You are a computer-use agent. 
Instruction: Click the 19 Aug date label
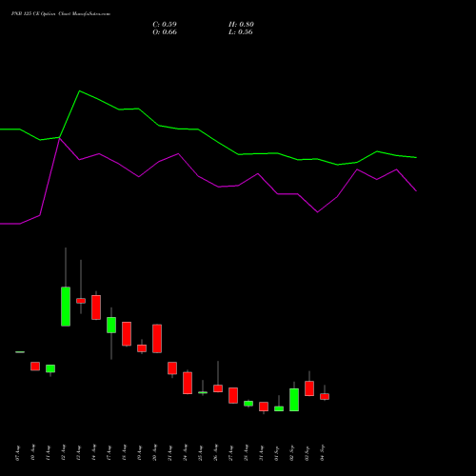140,453
